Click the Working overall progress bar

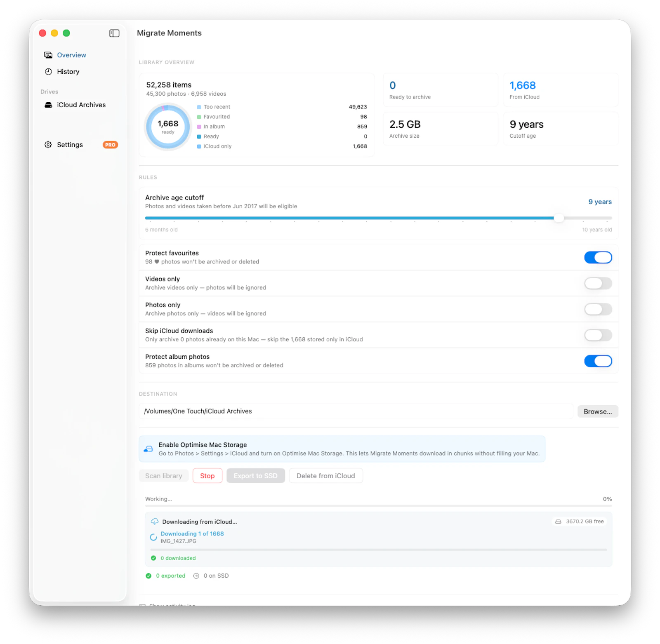pyautogui.click(x=379, y=506)
